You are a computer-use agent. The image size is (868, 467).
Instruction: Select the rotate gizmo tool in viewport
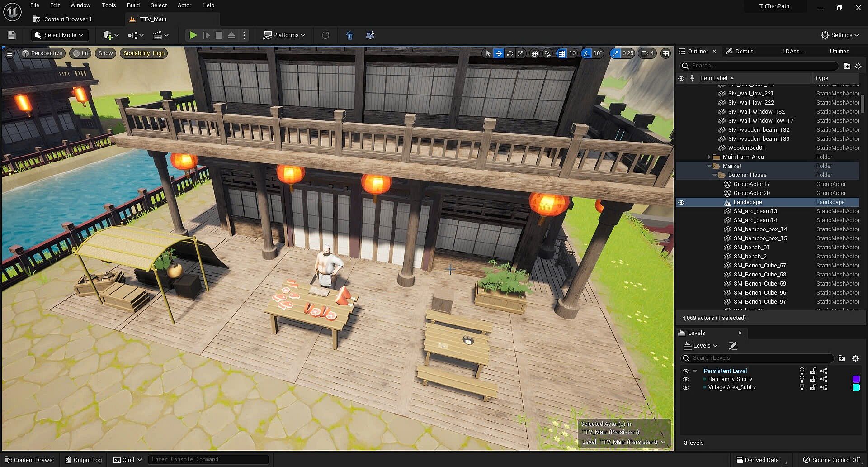click(x=510, y=53)
